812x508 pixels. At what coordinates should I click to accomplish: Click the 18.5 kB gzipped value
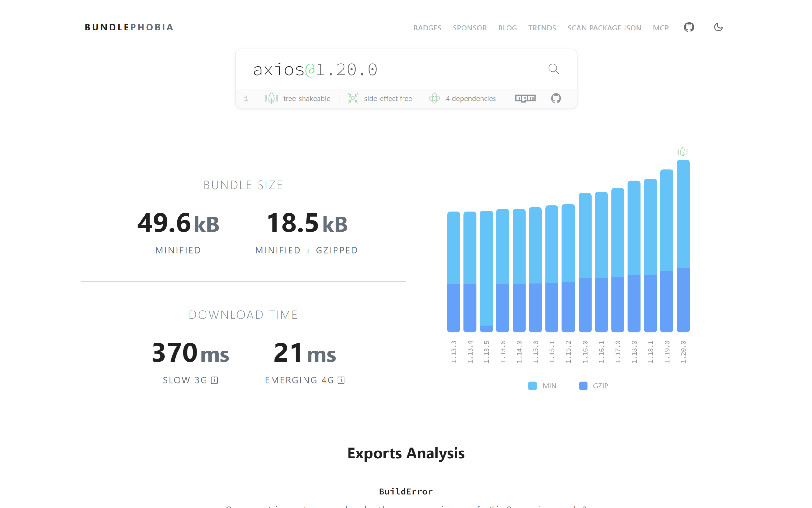coord(307,223)
